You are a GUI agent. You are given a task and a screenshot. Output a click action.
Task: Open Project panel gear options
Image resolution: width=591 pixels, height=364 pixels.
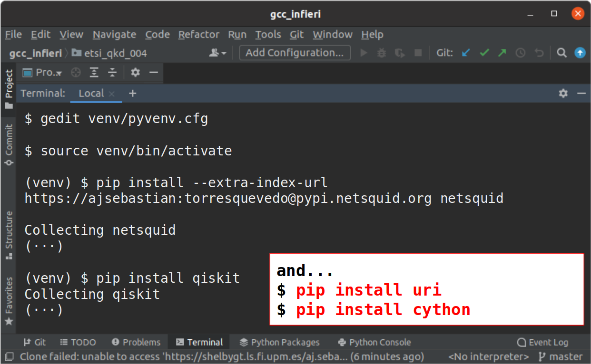136,73
